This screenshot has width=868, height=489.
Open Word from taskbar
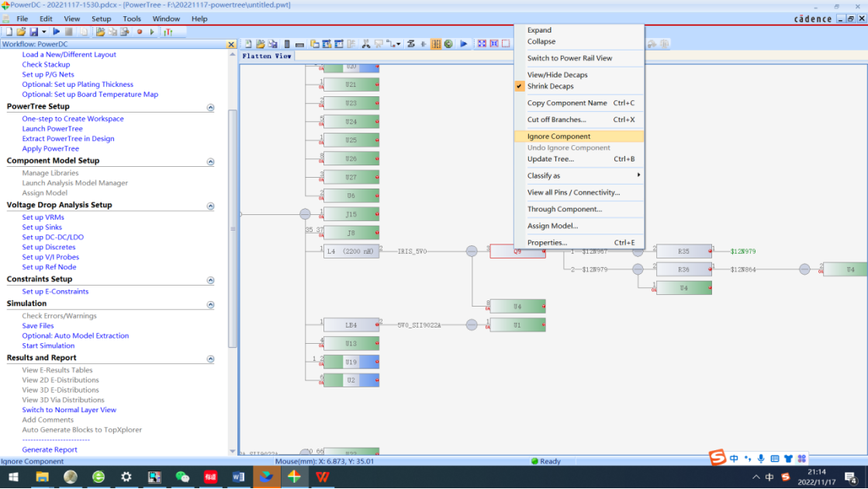pos(239,477)
